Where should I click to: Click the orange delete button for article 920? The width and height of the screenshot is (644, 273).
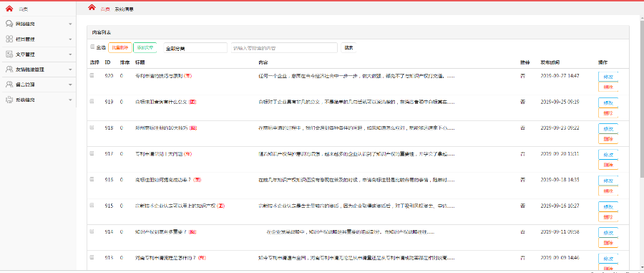pos(608,87)
